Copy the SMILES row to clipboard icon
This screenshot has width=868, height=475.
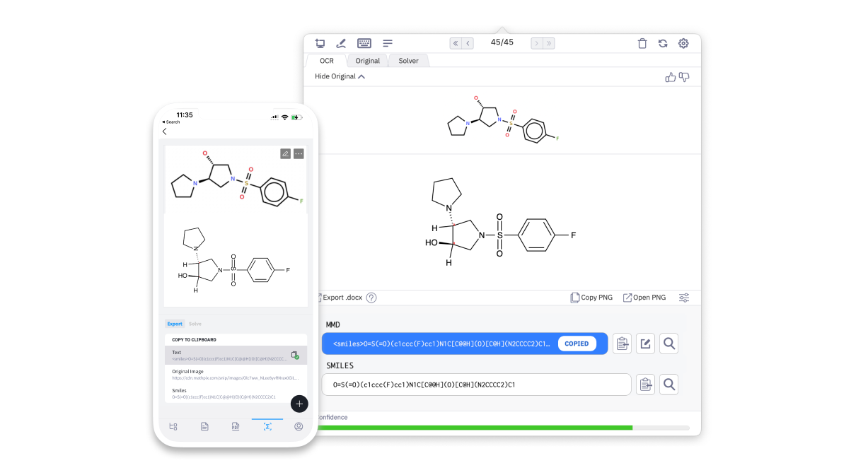pyautogui.click(x=645, y=385)
